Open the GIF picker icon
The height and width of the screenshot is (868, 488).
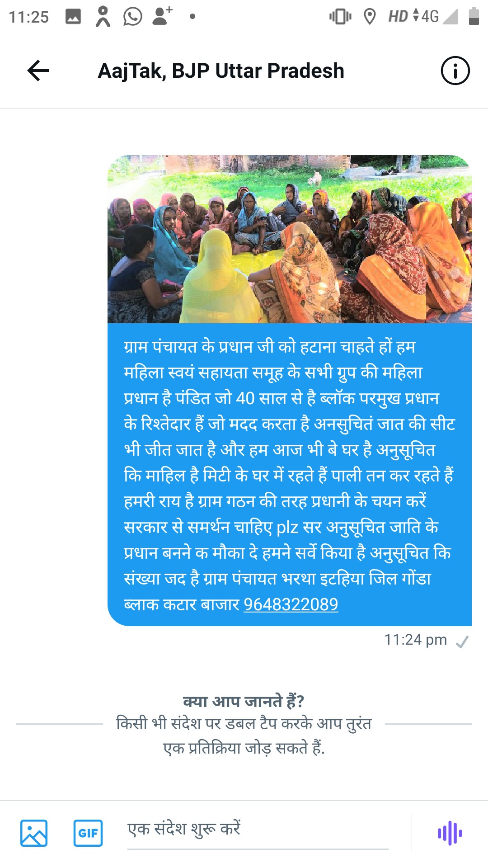pyautogui.click(x=88, y=833)
